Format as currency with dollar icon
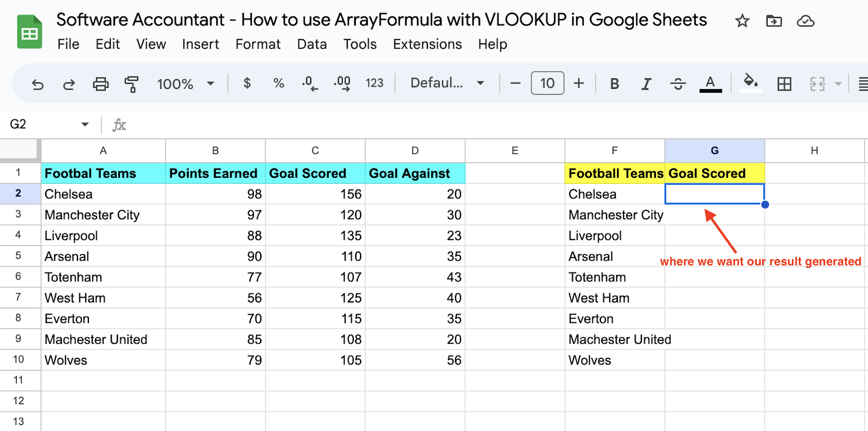Image resolution: width=868 pixels, height=431 pixels. (247, 83)
